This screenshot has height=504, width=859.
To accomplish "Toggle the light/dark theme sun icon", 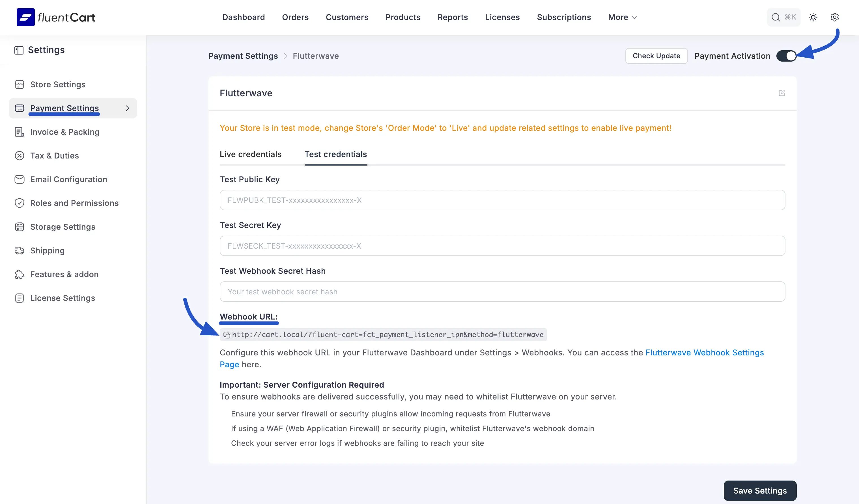I will click(x=813, y=17).
